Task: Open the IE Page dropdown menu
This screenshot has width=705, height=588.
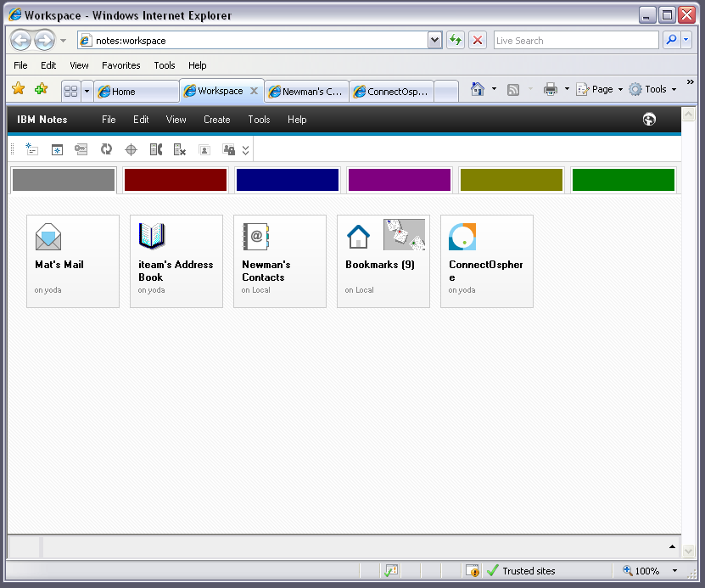Action: [x=601, y=89]
